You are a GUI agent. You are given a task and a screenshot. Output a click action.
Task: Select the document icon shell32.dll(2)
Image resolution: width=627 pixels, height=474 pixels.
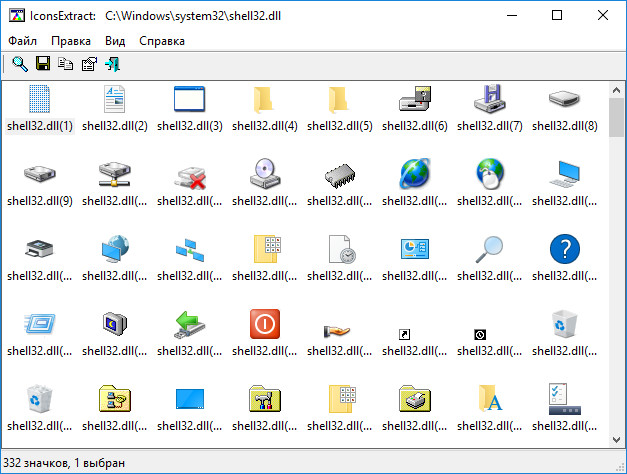click(114, 99)
